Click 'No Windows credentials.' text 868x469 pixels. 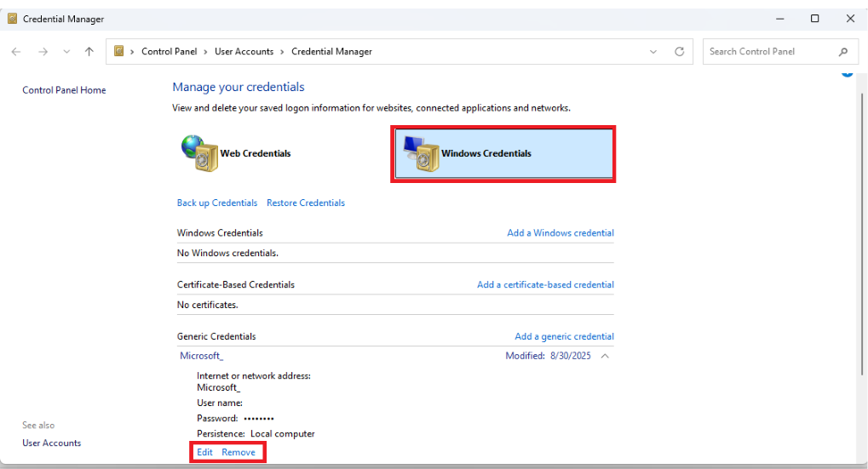pos(227,254)
